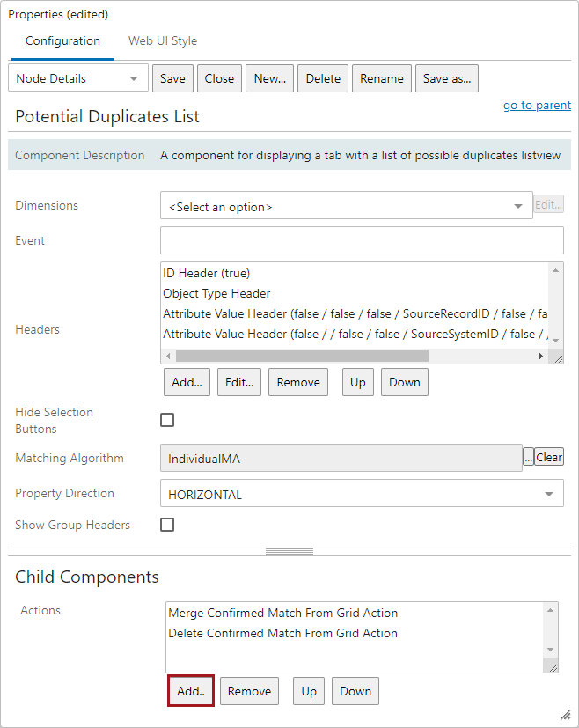Enable the Hide Selection Buttons checkbox

click(167, 420)
